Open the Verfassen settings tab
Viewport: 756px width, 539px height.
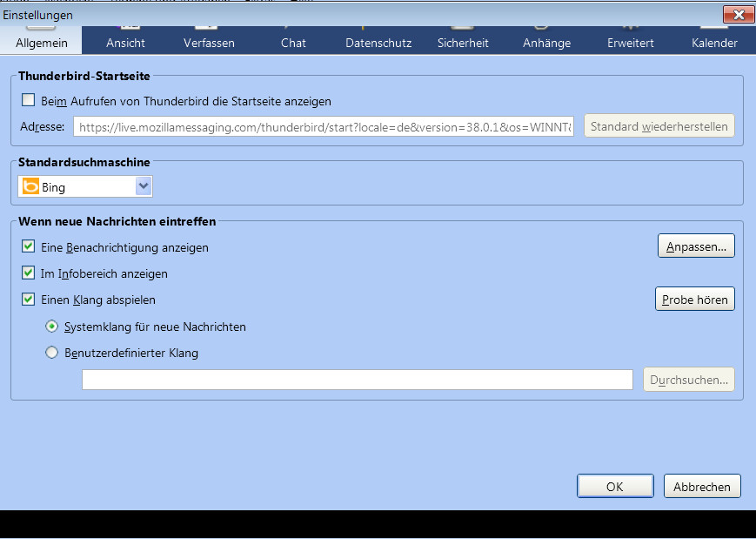tap(210, 41)
